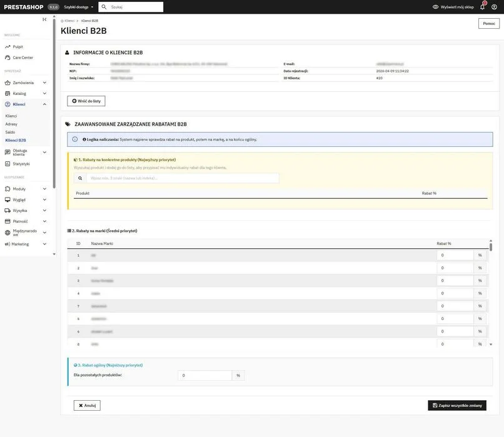Click the eye icon next to Wyświetl mój sklep

pos(435,7)
